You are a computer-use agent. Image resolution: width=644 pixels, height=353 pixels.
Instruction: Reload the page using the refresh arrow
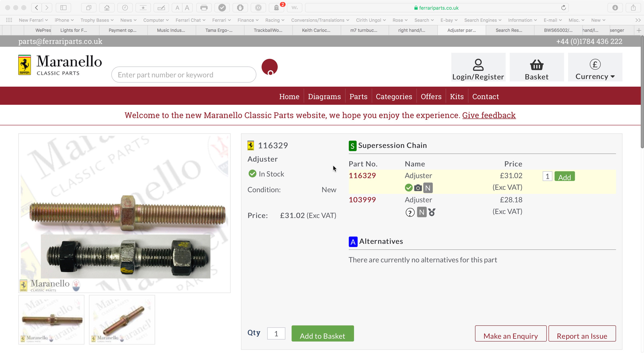point(563,8)
